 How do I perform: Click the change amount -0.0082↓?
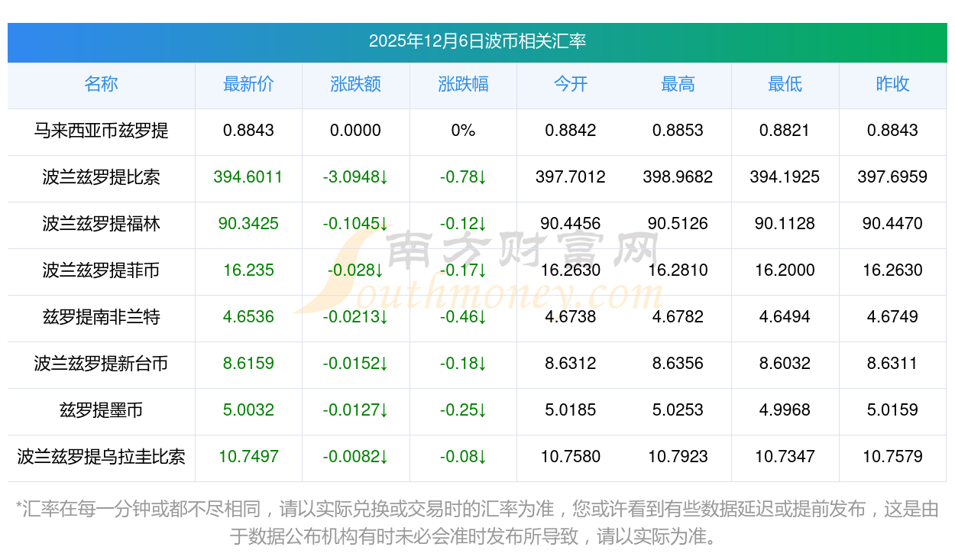pyautogui.click(x=356, y=457)
